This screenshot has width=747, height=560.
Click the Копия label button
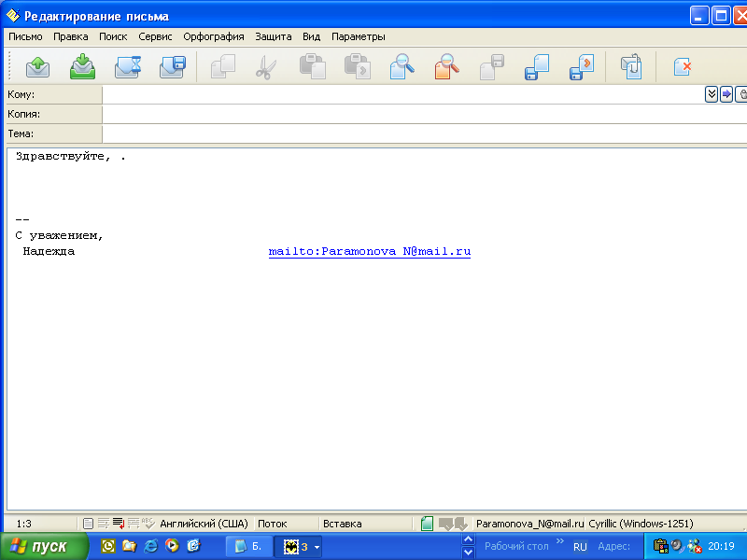54,114
